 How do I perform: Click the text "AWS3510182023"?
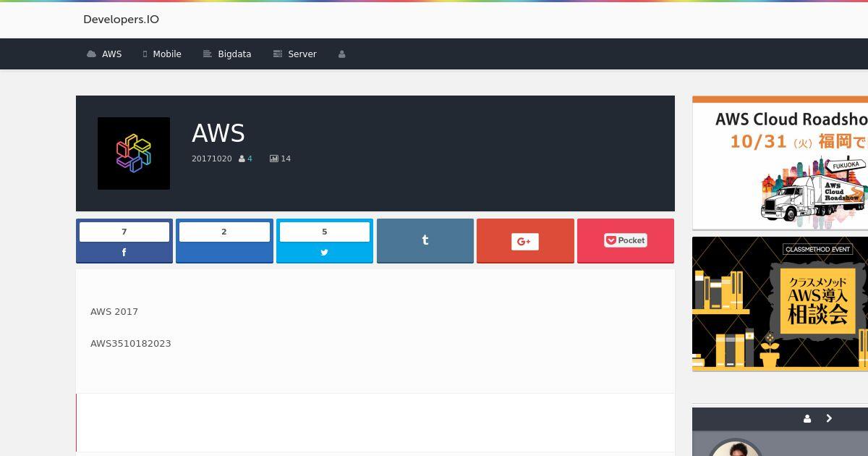coord(131,343)
